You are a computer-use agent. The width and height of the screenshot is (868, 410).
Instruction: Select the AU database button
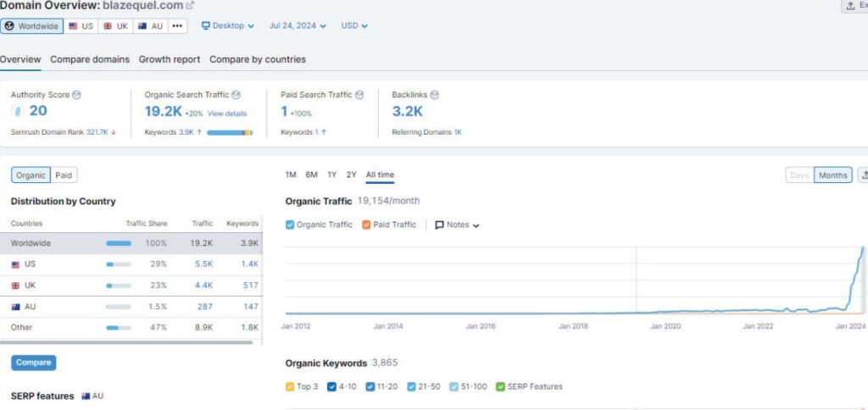pyautogui.click(x=150, y=26)
